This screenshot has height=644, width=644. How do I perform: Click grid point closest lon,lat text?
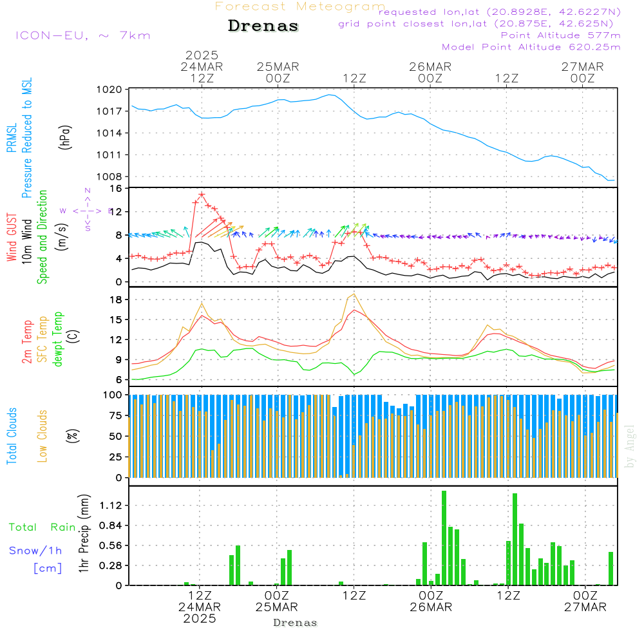(x=476, y=24)
